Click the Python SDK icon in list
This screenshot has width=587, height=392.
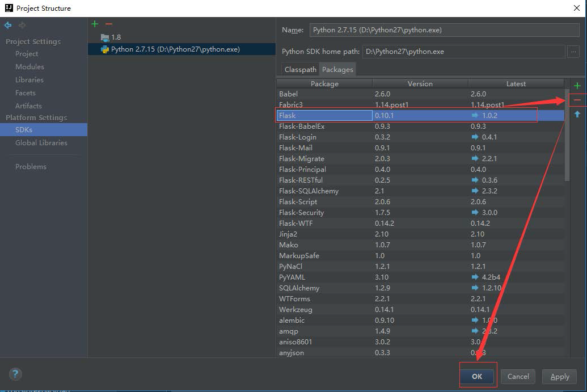pyautogui.click(x=105, y=49)
